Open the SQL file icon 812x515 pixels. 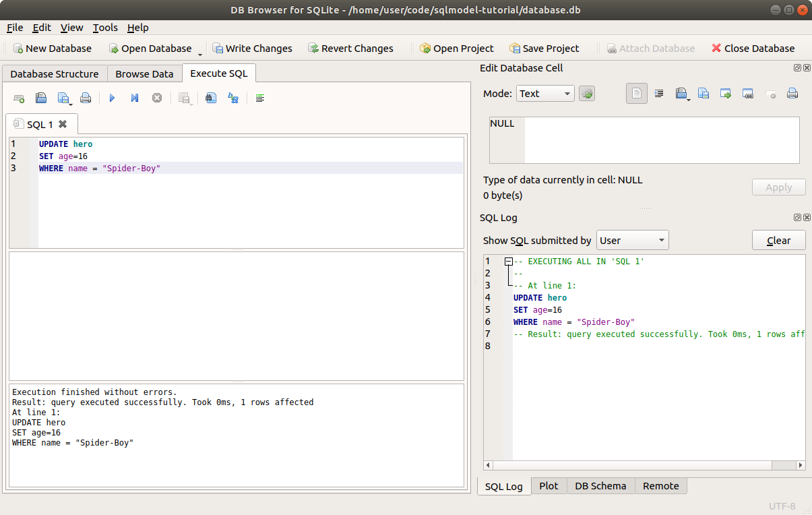pos(41,98)
